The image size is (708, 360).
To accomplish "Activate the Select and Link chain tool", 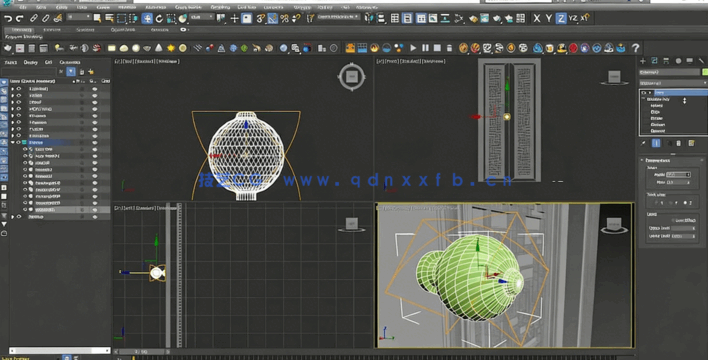I will click(34, 19).
